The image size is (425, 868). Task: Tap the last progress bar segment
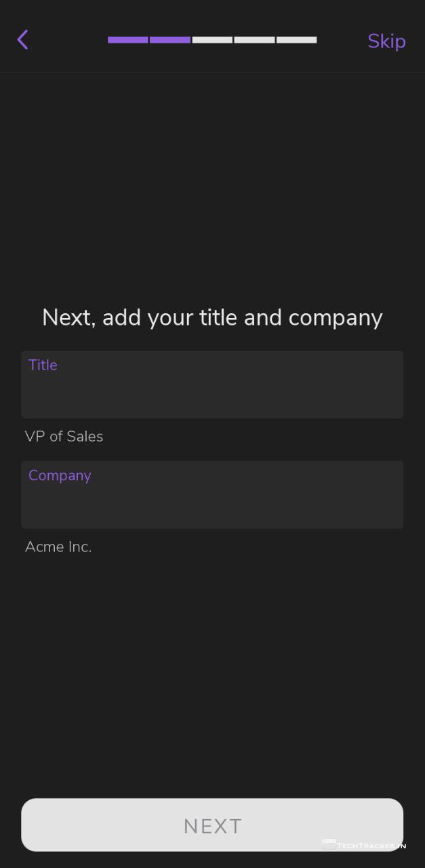[x=297, y=40]
